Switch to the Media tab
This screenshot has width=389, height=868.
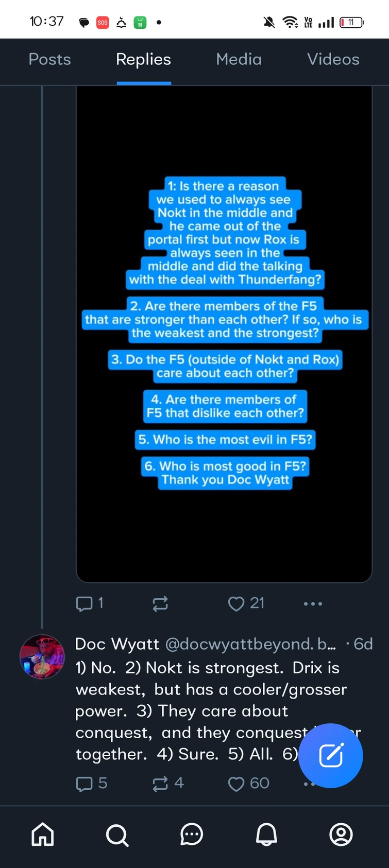click(x=239, y=59)
